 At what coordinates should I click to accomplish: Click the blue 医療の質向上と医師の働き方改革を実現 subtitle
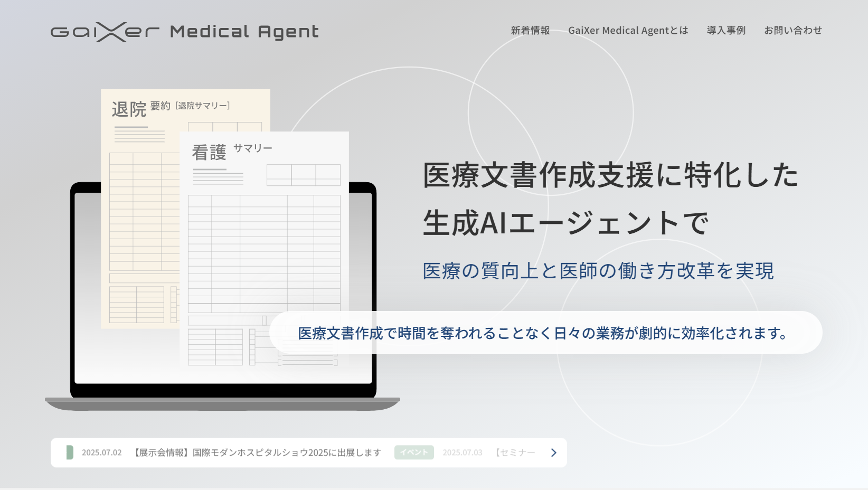click(x=598, y=271)
